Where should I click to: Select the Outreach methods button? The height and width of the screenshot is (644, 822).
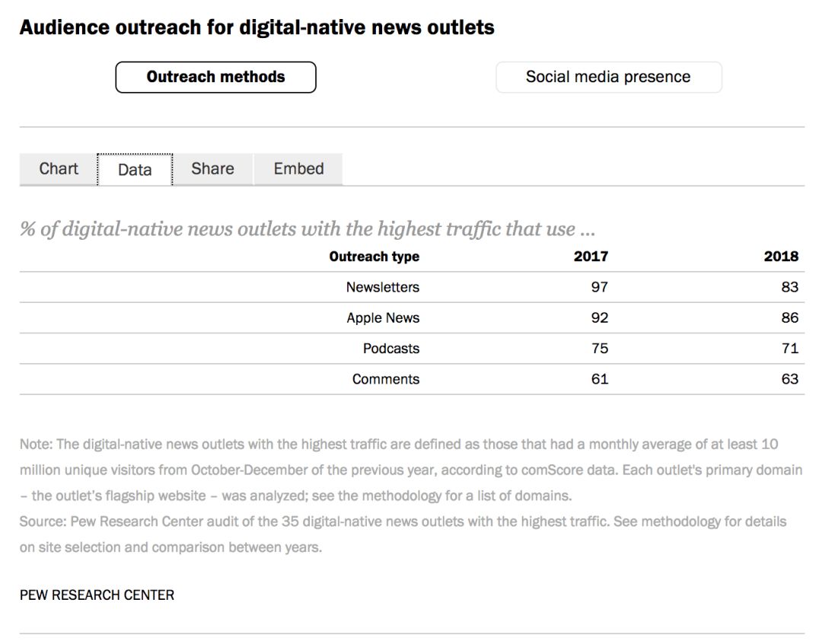(215, 77)
